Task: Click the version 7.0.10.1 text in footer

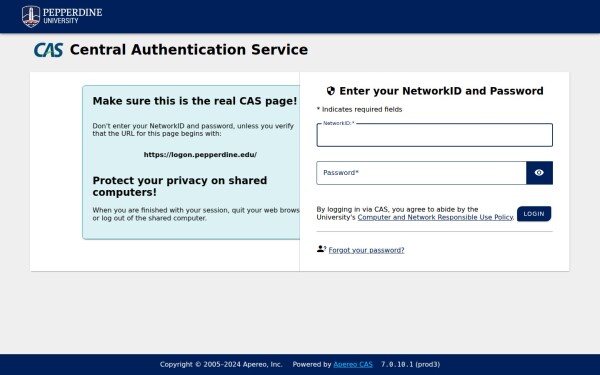Action: coord(410,364)
